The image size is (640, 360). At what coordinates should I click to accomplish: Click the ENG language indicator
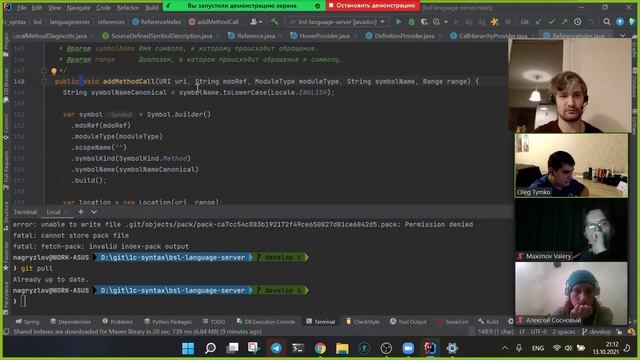coord(538,348)
